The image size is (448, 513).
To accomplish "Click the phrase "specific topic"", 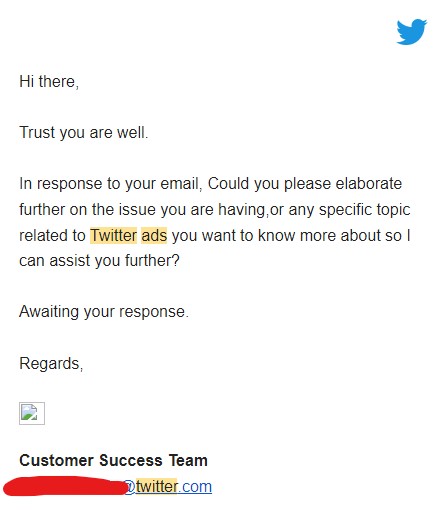I will 365,210.
